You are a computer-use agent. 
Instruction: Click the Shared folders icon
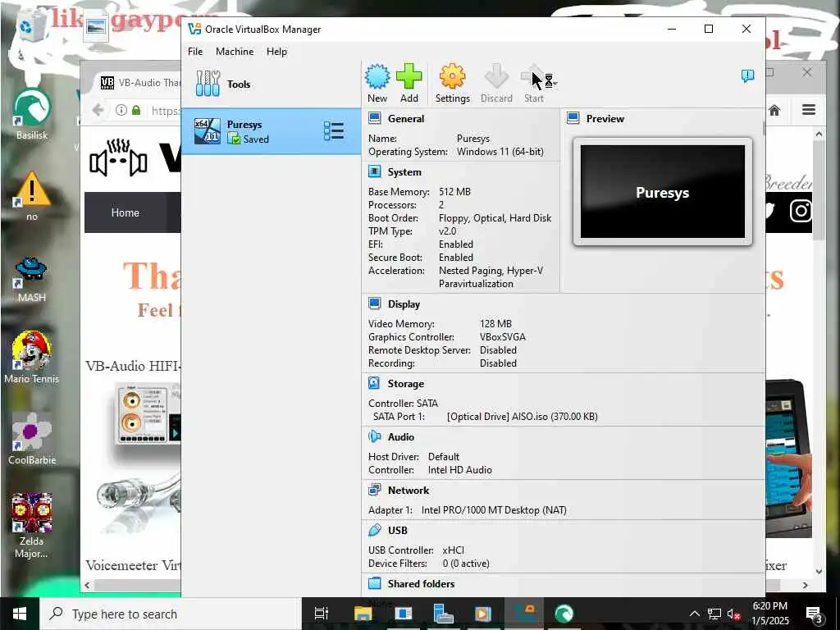coord(374,583)
